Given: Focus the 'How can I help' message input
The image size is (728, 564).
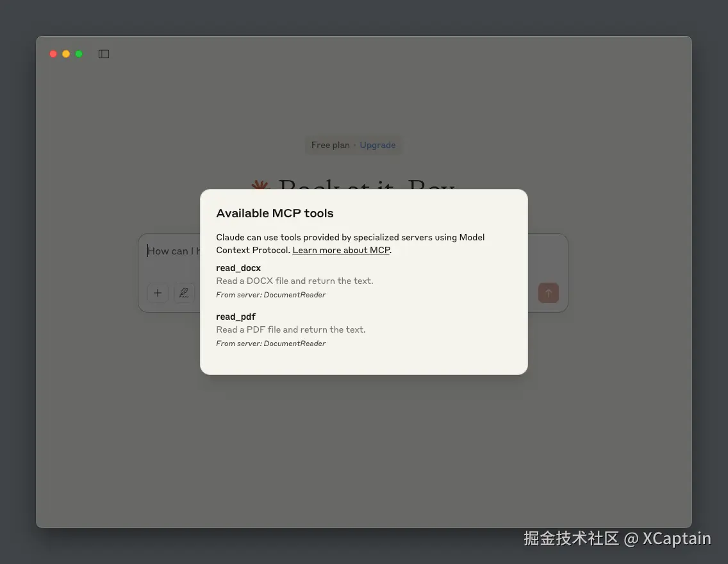Looking at the screenshot, I should 173,251.
